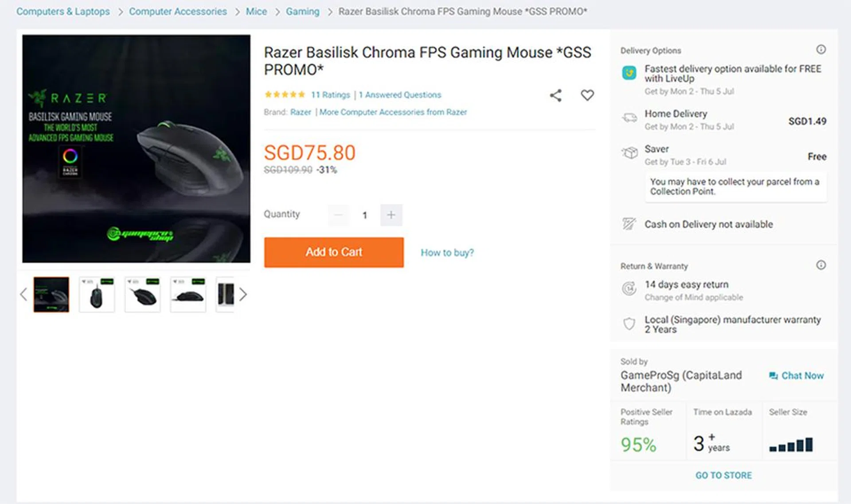Click Add to Cart button

334,252
